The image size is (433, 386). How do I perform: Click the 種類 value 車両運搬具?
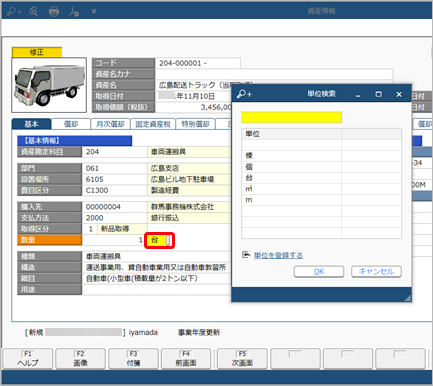click(x=103, y=256)
